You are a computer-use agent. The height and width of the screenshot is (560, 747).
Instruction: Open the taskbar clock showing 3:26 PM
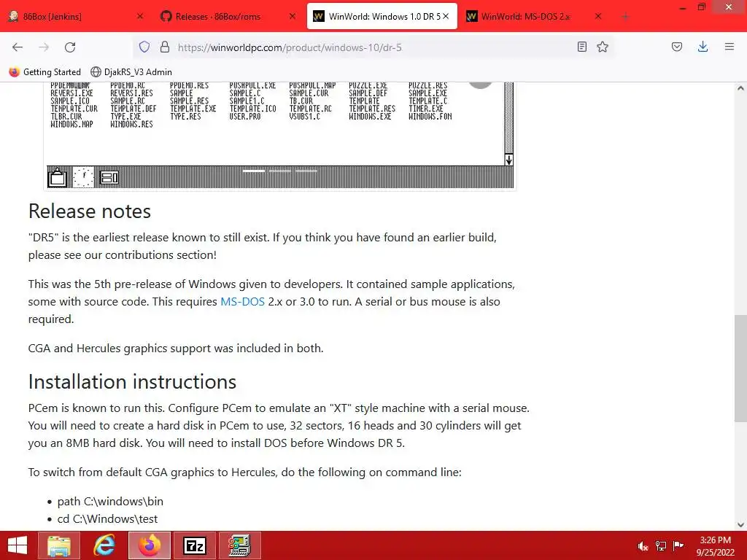click(715, 545)
